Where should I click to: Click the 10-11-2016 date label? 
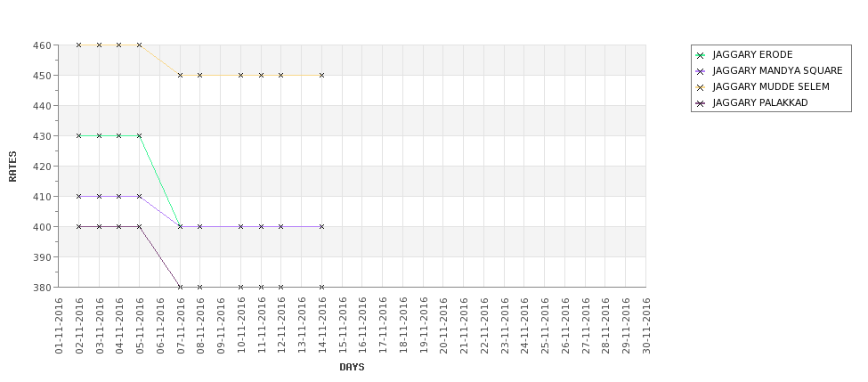pos(240,326)
